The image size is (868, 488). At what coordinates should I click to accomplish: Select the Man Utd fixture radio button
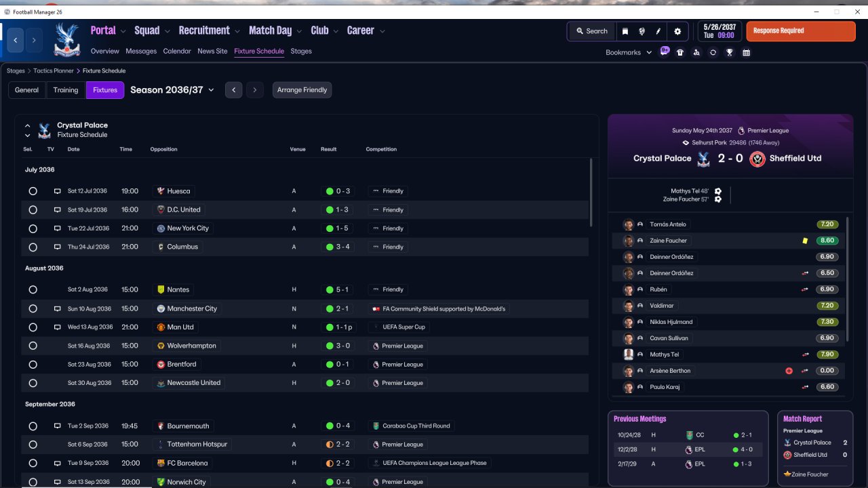(x=33, y=327)
